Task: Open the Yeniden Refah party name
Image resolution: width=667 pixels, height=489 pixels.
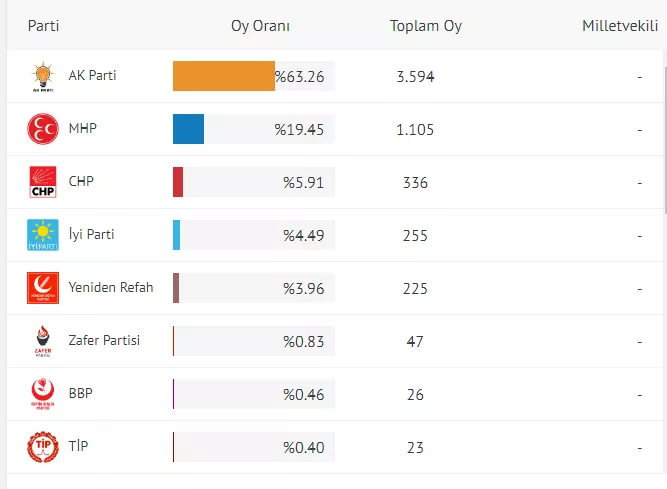Action: pyautogui.click(x=111, y=288)
